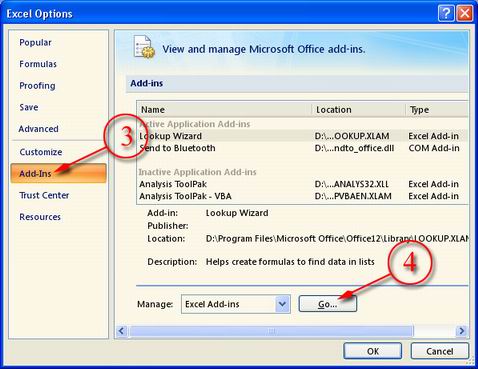This screenshot has width=478, height=369.
Task: Click the D:\...OOKUP.XLAM location cell
Action: click(x=352, y=136)
